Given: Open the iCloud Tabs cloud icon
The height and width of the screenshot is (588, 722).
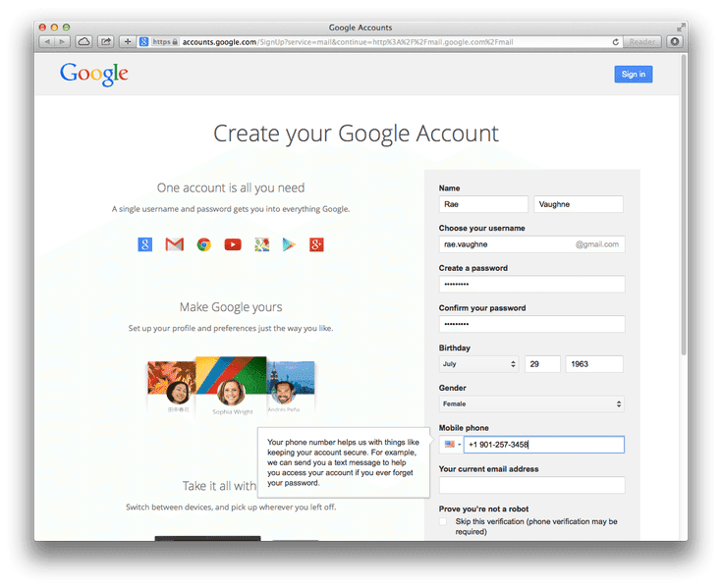Looking at the screenshot, I should 83,42.
